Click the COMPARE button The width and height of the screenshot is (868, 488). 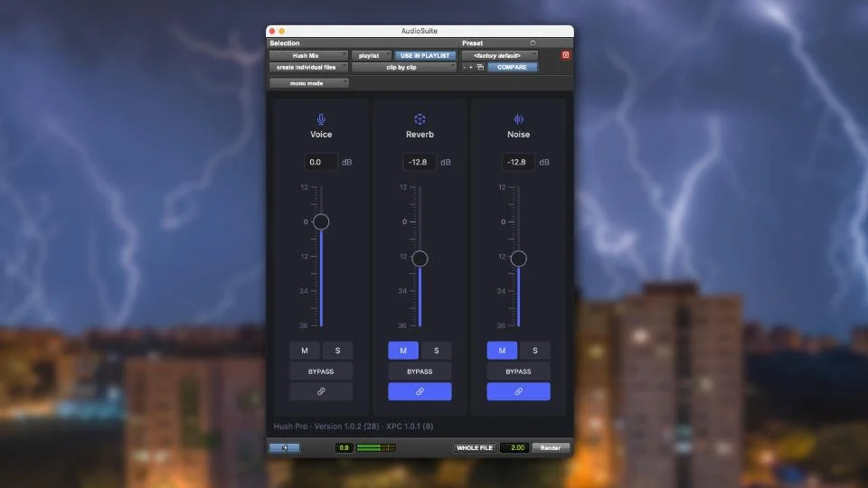point(512,68)
